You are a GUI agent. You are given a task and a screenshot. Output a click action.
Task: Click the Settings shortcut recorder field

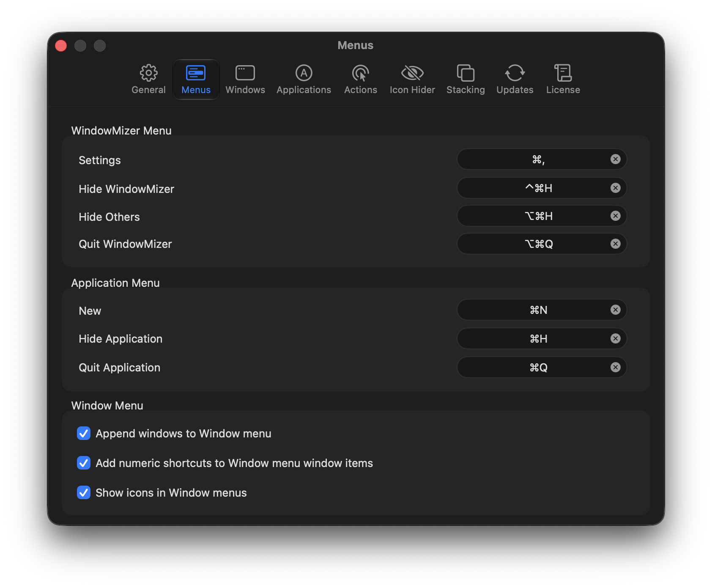click(542, 159)
